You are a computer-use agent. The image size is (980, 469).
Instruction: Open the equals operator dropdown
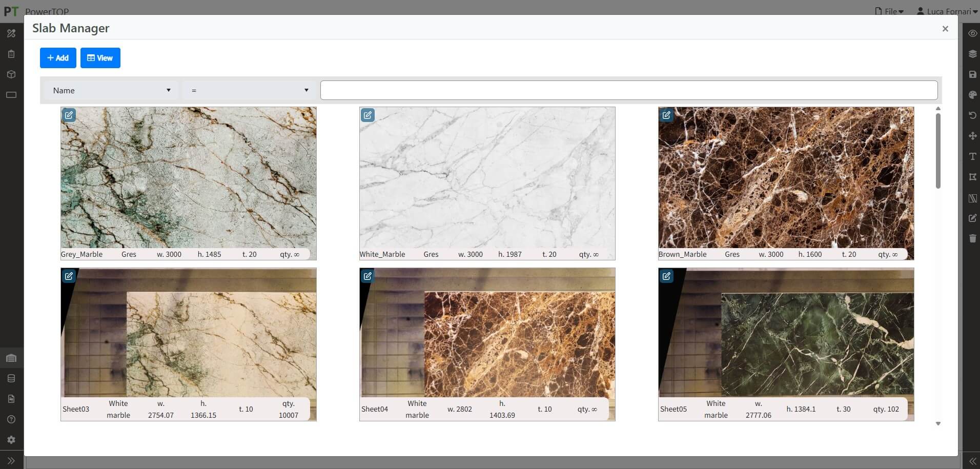coord(249,90)
